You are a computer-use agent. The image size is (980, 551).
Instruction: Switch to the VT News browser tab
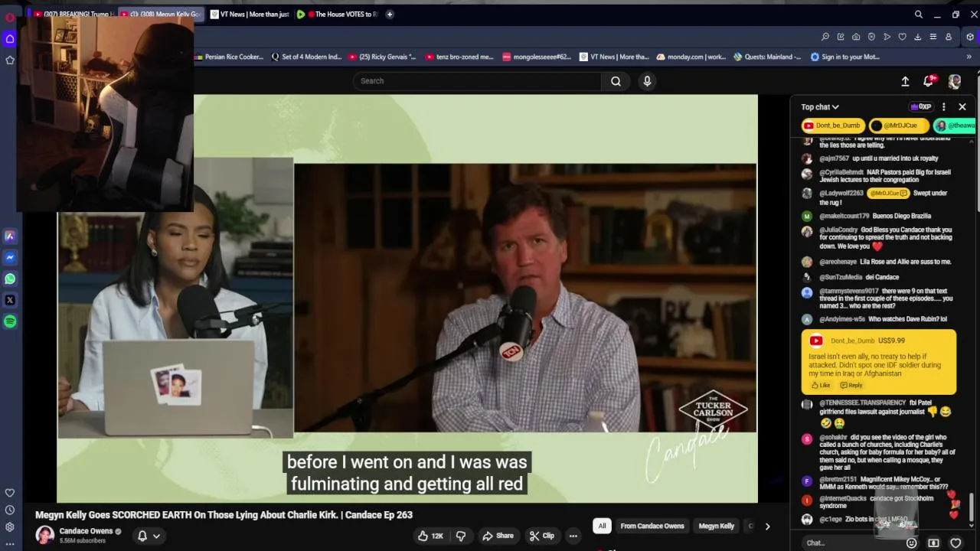click(250, 14)
